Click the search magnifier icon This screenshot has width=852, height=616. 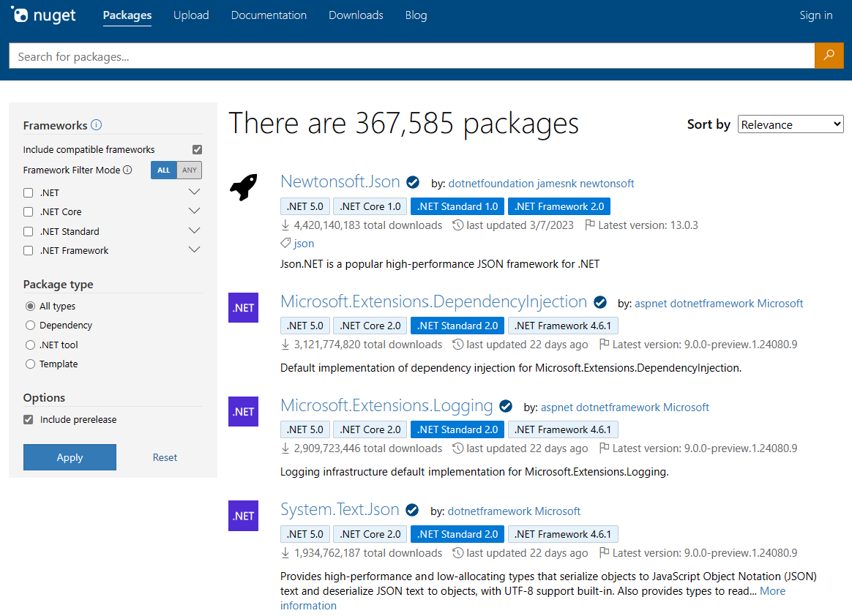point(829,55)
